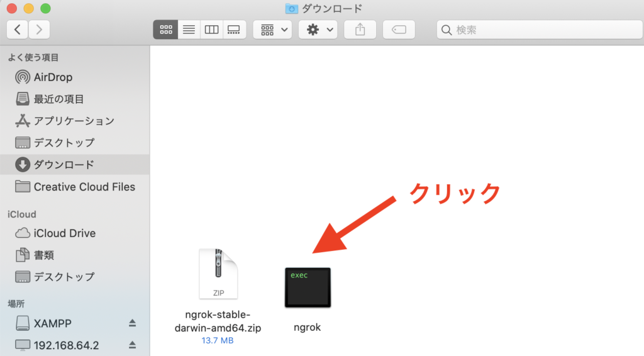
Task: Zoom the window with the green button
Action: 45,8
